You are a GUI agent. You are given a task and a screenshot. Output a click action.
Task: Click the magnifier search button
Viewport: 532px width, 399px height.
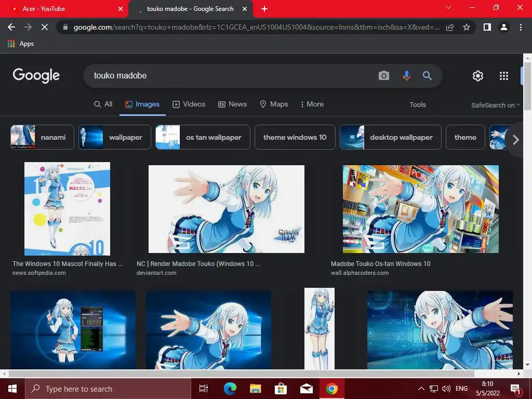tap(427, 75)
